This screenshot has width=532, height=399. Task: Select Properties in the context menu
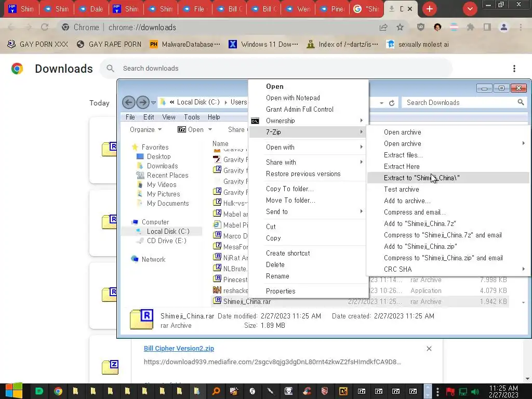coord(308,291)
